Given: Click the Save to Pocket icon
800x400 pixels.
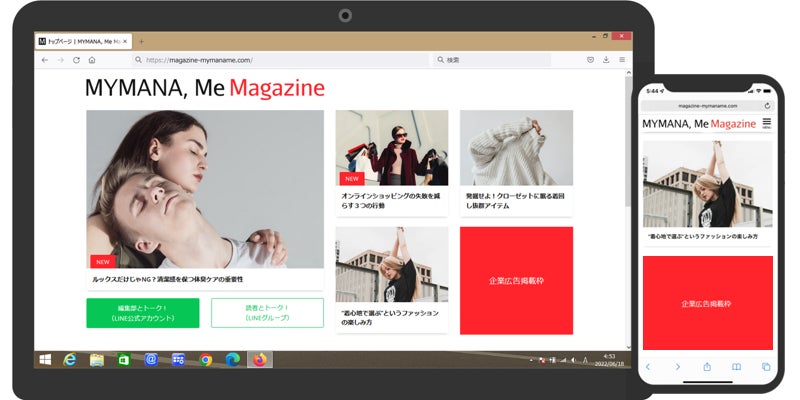Looking at the screenshot, I should (x=590, y=60).
